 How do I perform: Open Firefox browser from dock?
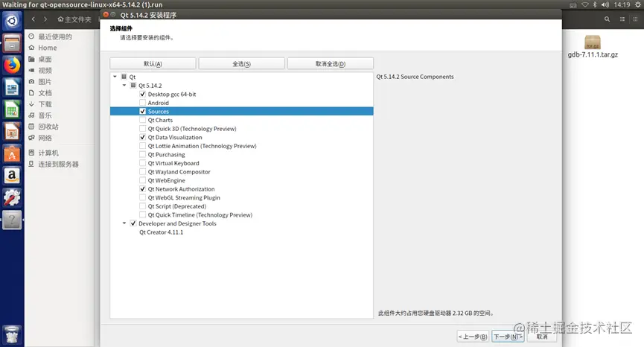12,66
